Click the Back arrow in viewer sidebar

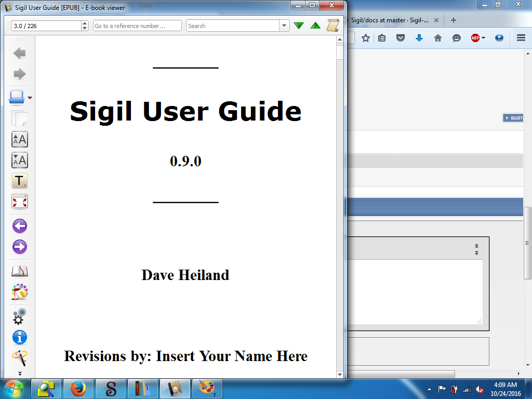pos(19,54)
